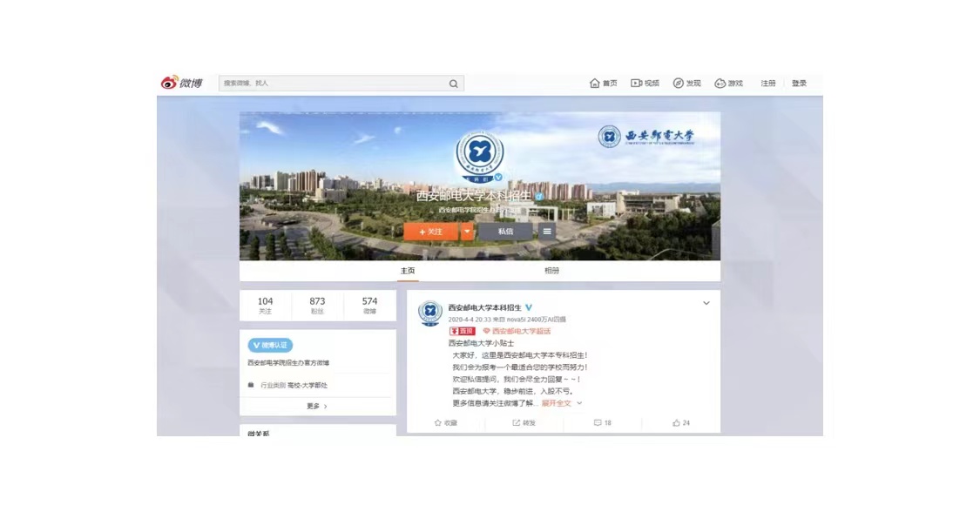980x505 pixels.
Task: Click the 西安邮电大学 logo on banner
Action: click(645, 136)
